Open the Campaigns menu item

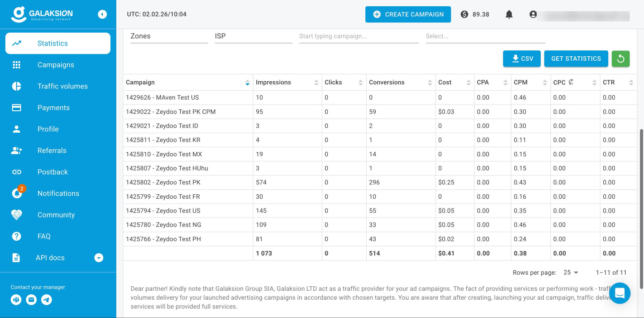coord(58,65)
